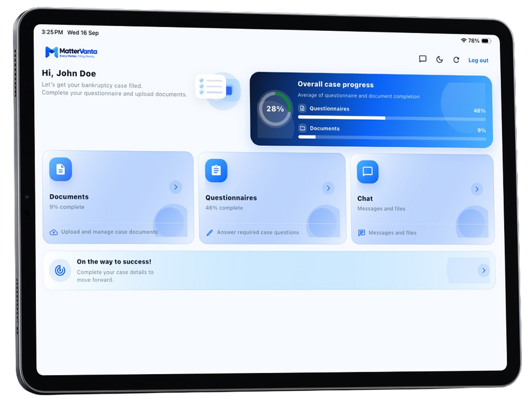Image resolution: width=532 pixels, height=399 pixels.
Task: Click the message icon beside Messages and files
Action: pos(362,233)
